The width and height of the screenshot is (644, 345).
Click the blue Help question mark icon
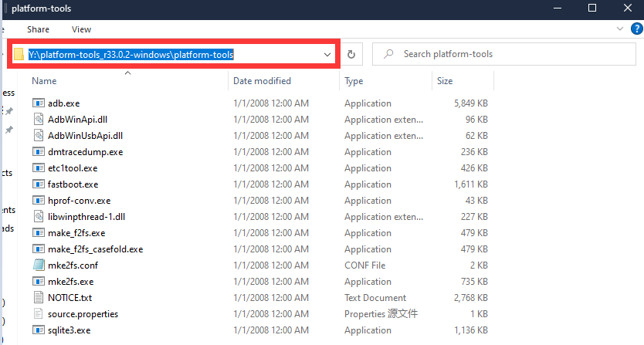[636, 29]
